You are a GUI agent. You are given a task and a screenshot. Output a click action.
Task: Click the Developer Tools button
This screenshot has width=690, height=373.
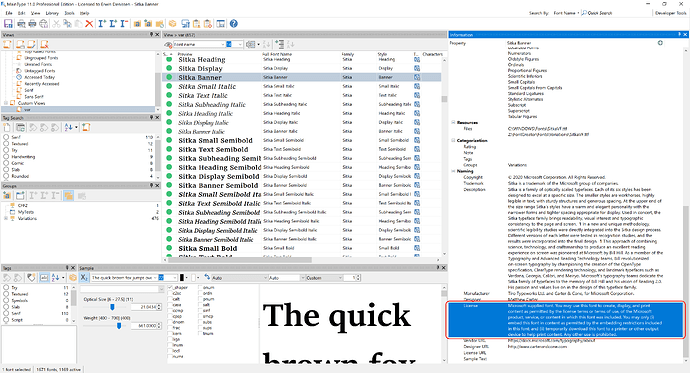[x=671, y=13]
